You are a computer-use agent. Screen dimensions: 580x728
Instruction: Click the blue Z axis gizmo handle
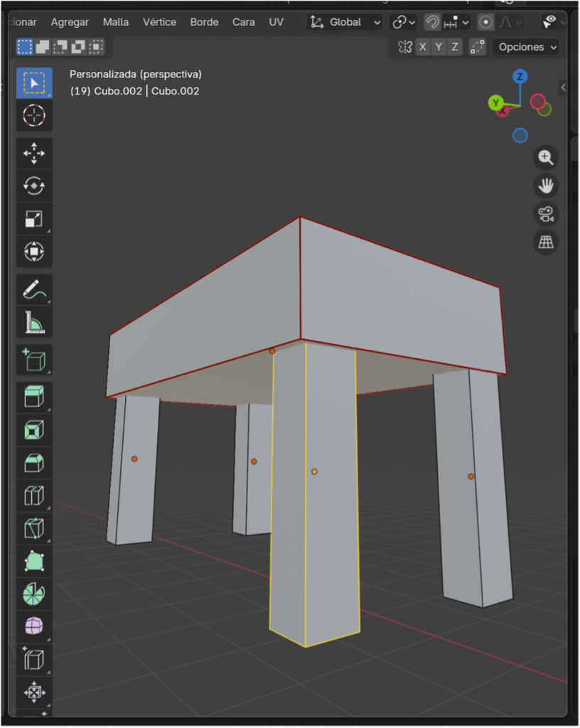[520, 77]
